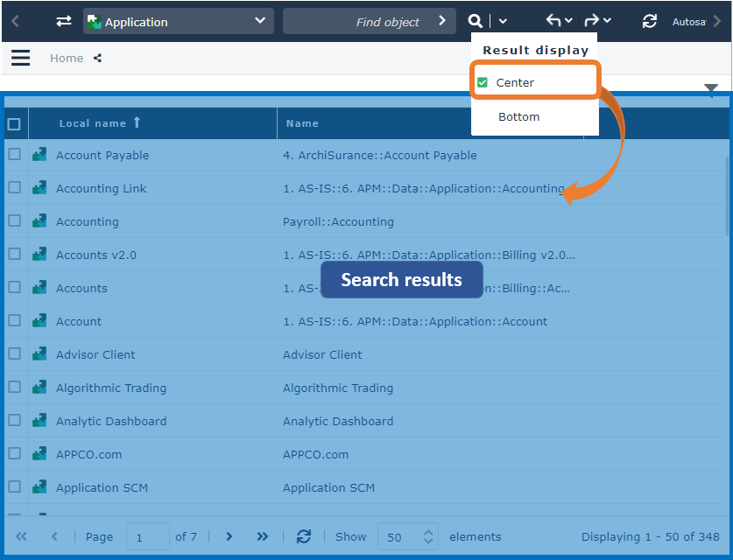Open the hamburger main menu
Viewport: 733px width, 560px height.
tap(20, 58)
